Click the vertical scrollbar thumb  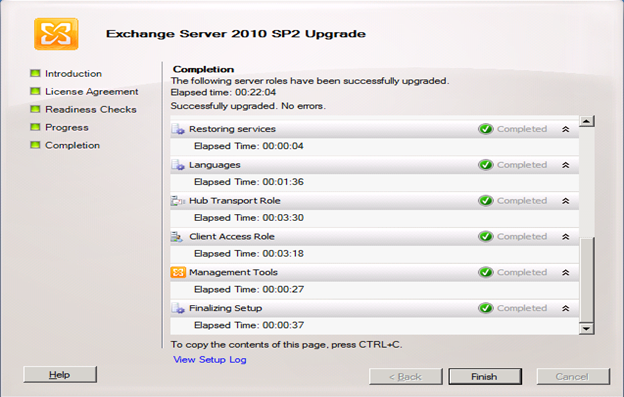587,280
